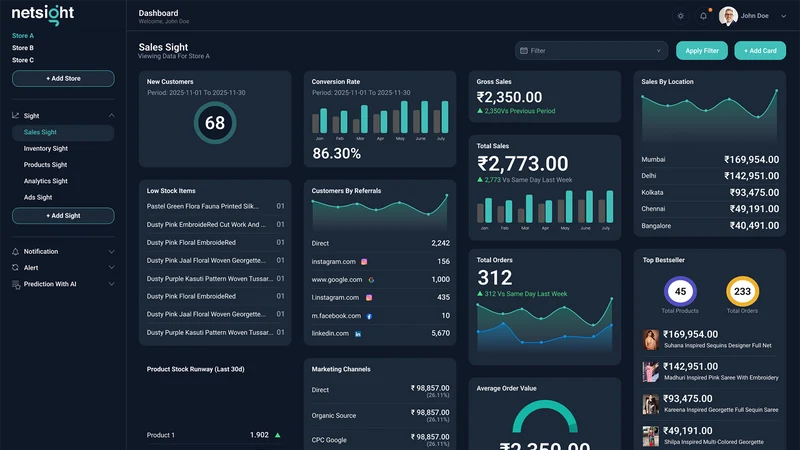The image size is (800, 450).
Task: Click the l.instagram.com referral icon
Action: point(369,297)
